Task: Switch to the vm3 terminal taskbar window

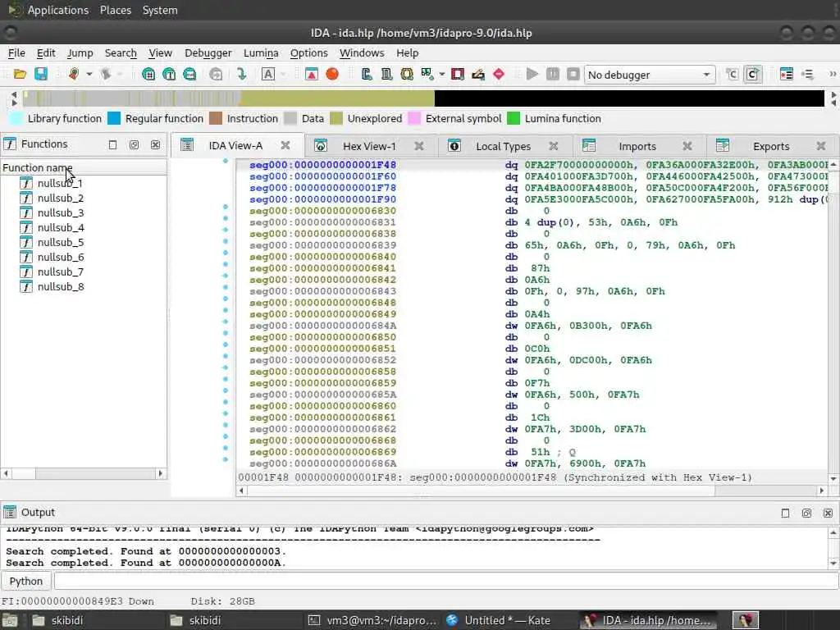Action: [x=373, y=620]
